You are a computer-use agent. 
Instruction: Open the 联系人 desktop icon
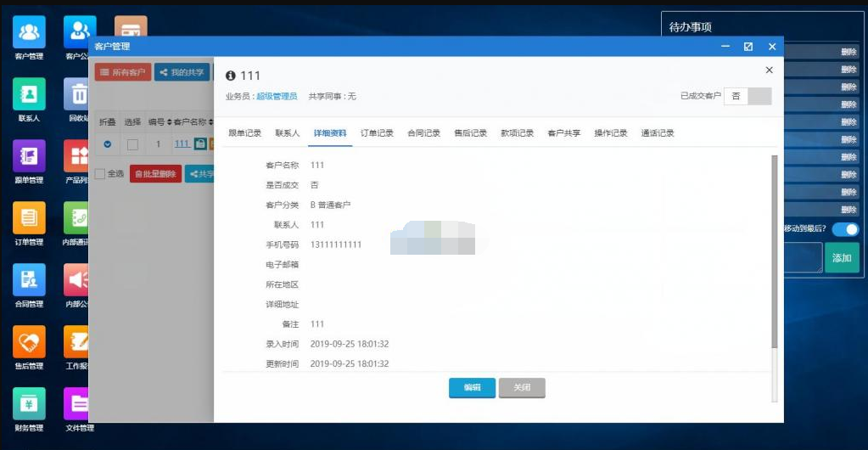click(x=29, y=94)
